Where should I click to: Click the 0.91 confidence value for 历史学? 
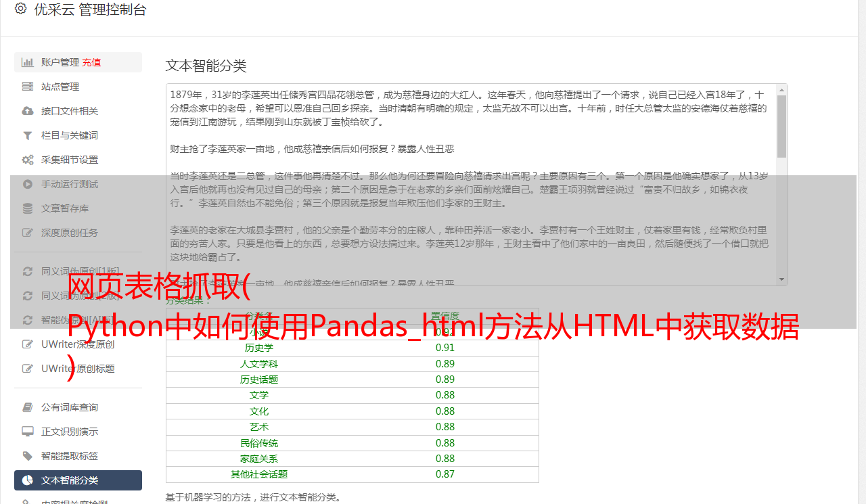[445, 348]
